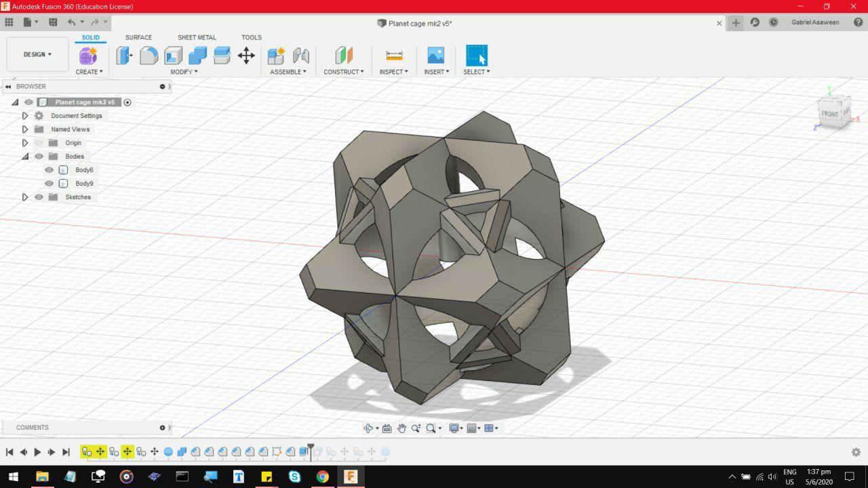Activate the Move/Copy cross-arrows tool
This screenshot has width=868, height=488.
tap(246, 56)
